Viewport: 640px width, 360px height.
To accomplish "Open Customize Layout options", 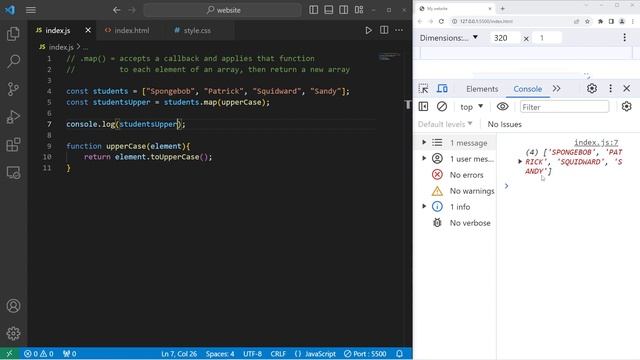I will (x=359, y=10).
